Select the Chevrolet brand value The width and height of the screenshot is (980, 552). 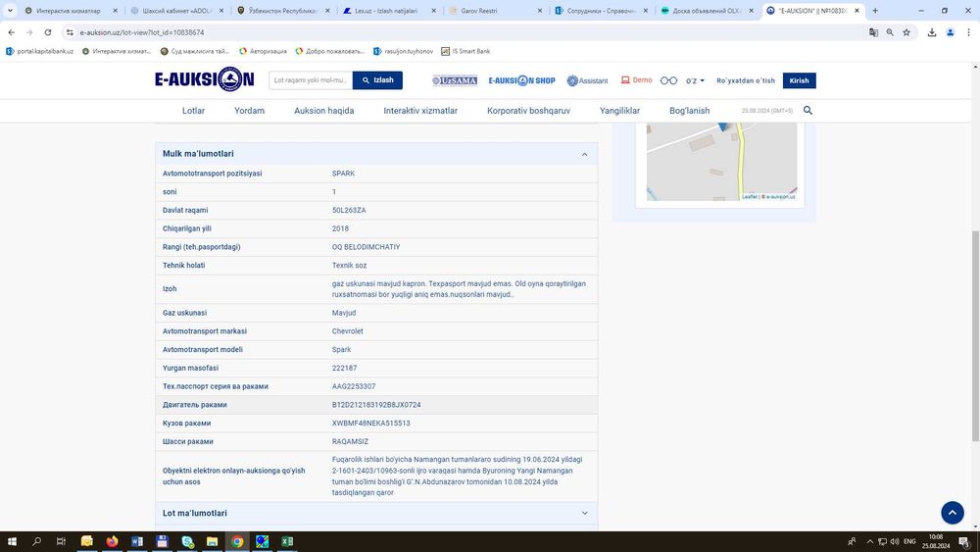coord(348,331)
